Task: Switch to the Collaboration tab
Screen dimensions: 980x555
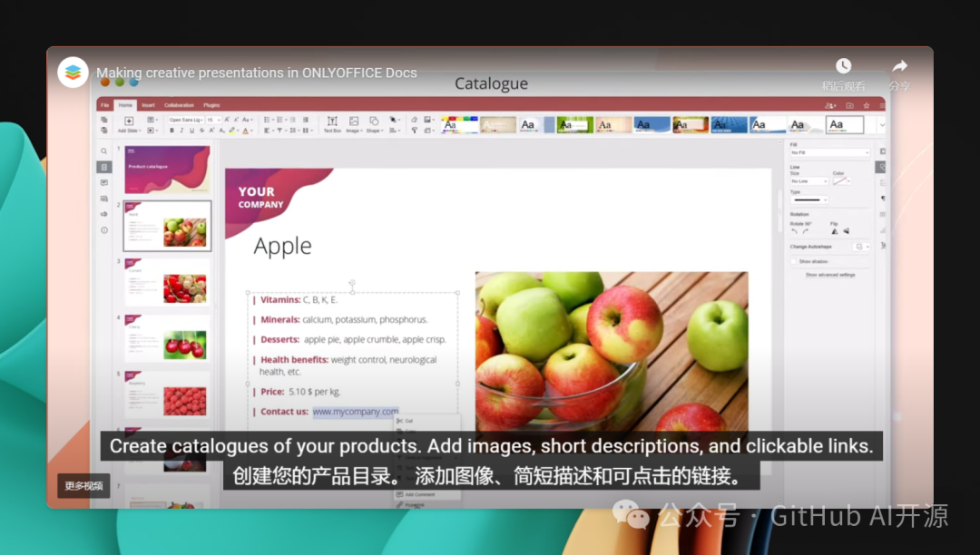Action: (x=180, y=105)
